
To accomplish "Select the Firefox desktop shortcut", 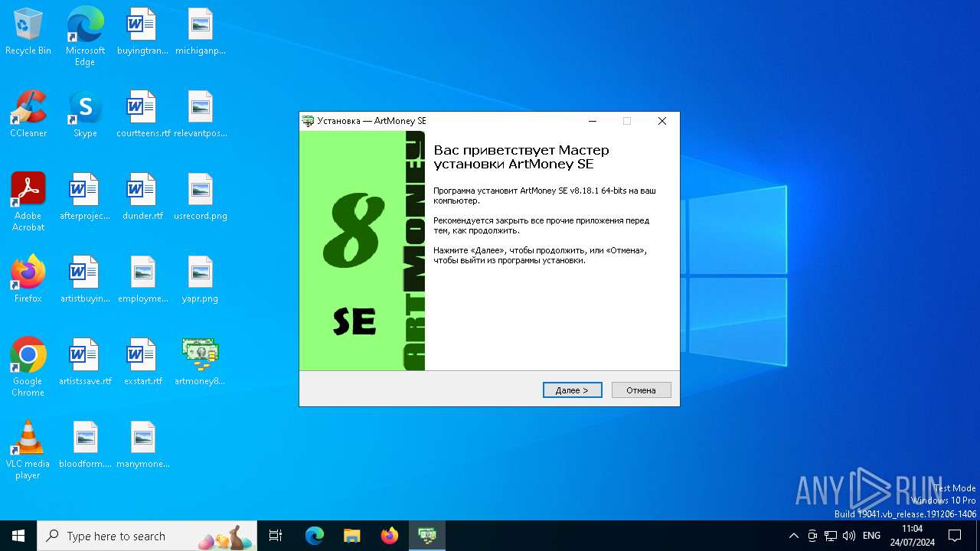I will pos(28,280).
